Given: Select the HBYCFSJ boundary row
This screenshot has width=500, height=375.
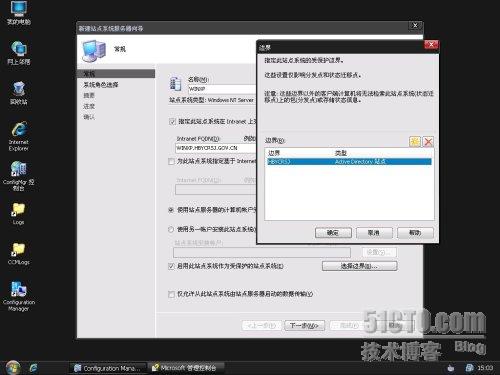Looking at the screenshot, I should (x=349, y=162).
